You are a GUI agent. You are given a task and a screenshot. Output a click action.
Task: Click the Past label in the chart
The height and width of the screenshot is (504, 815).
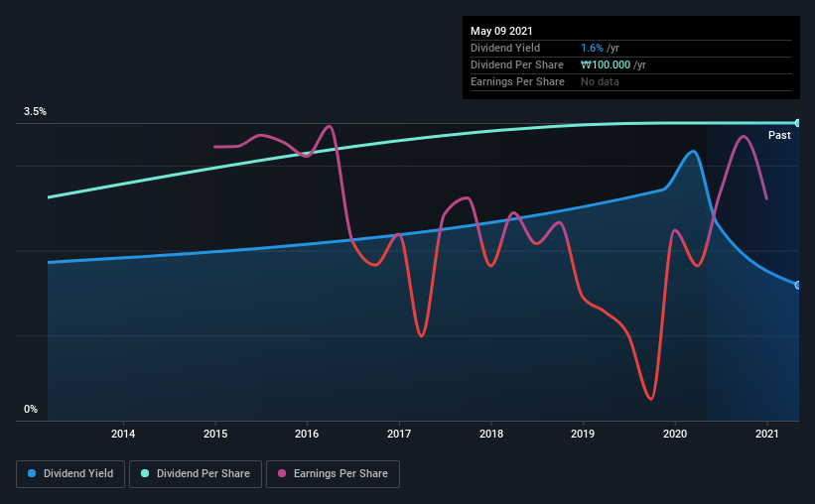779,135
